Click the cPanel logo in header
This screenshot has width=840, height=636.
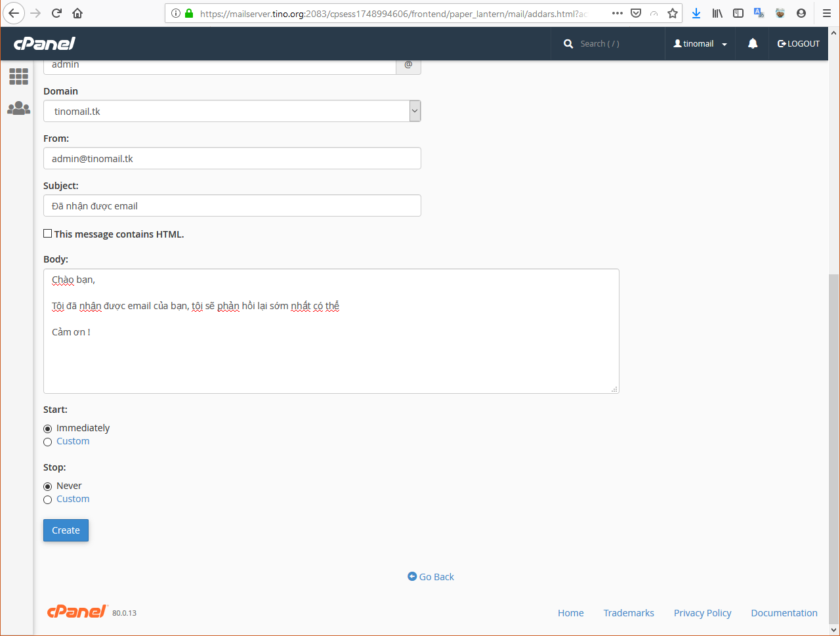click(x=45, y=43)
